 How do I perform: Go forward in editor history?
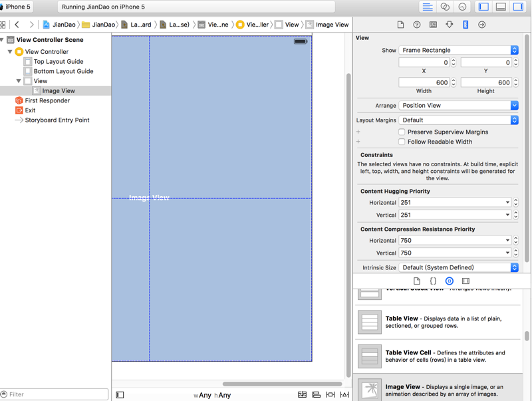click(31, 25)
